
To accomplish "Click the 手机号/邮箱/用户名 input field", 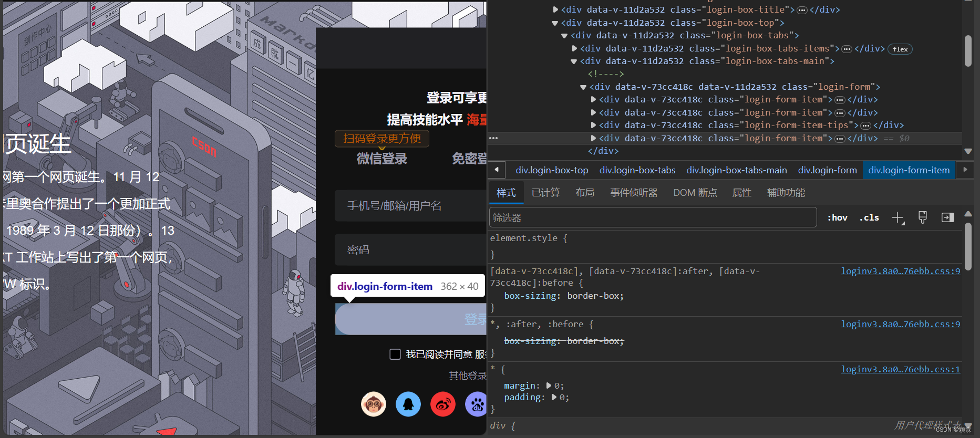I will [411, 206].
